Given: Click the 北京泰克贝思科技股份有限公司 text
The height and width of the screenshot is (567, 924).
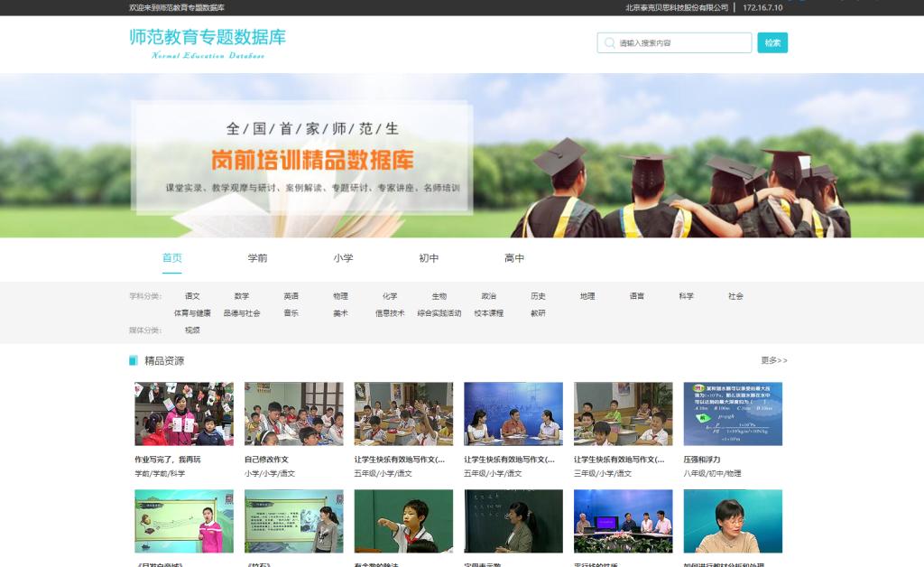Looking at the screenshot, I should 677,7.
